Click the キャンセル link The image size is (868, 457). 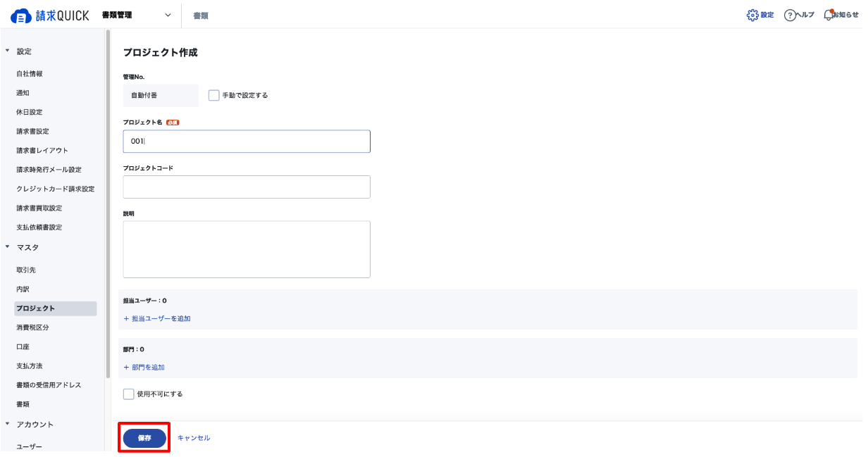click(x=194, y=438)
